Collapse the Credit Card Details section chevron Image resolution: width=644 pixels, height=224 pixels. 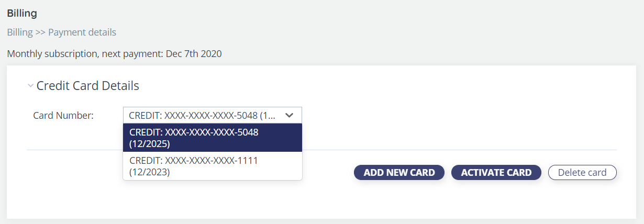point(30,86)
